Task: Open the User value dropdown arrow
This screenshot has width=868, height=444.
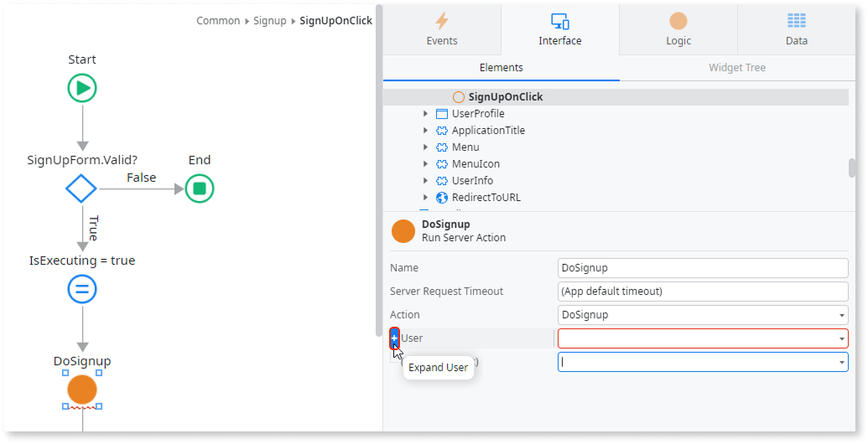Action: coord(841,338)
